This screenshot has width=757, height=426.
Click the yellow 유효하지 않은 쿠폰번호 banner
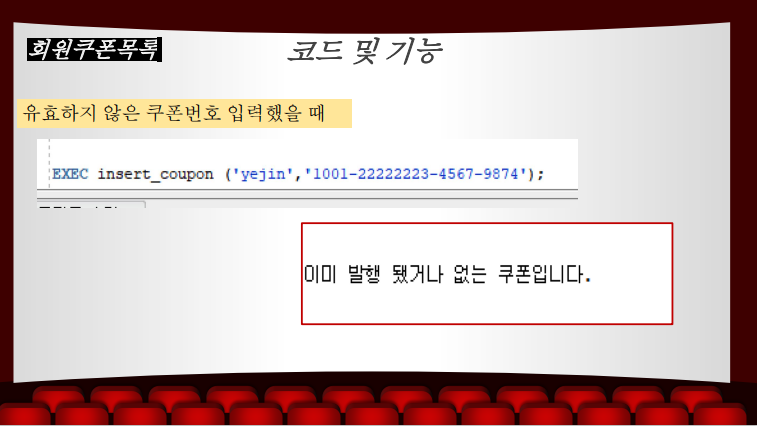[184, 114]
